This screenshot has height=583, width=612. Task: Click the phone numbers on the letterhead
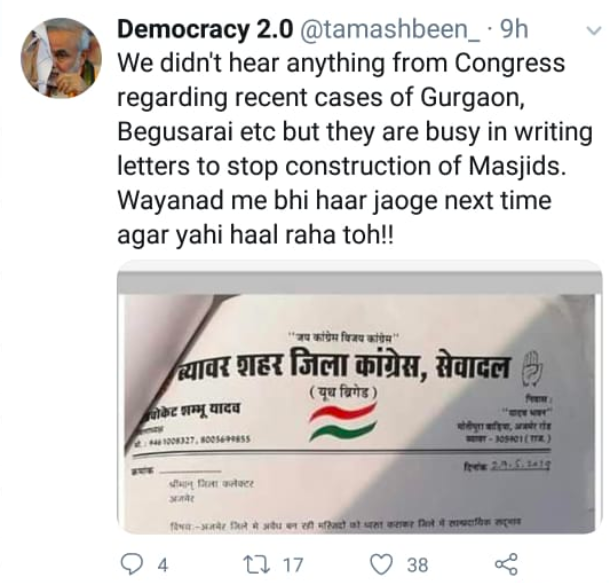(x=192, y=439)
